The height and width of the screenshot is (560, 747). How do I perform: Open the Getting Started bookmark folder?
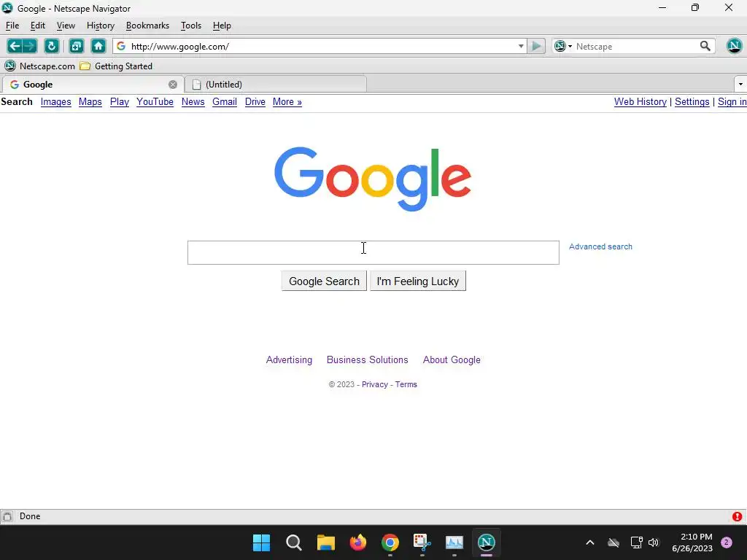[x=116, y=66]
